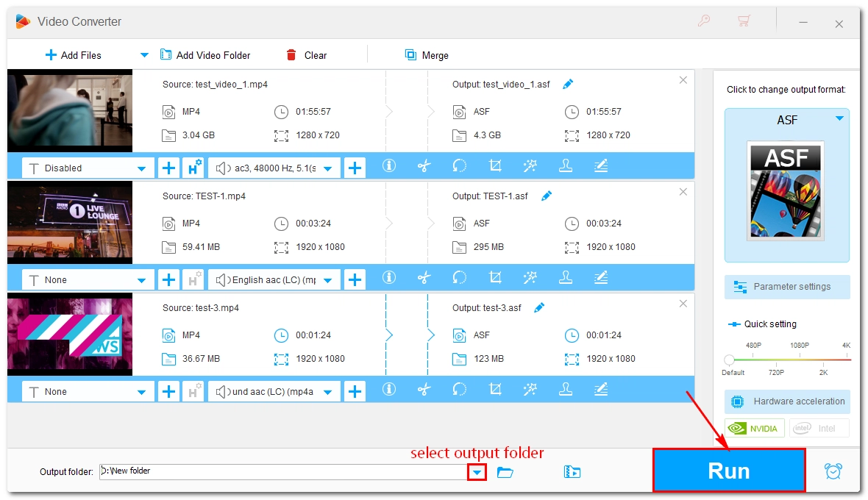Open subtitle dropdown for test-3.mp4
The height and width of the screenshot is (500, 868).
point(88,391)
